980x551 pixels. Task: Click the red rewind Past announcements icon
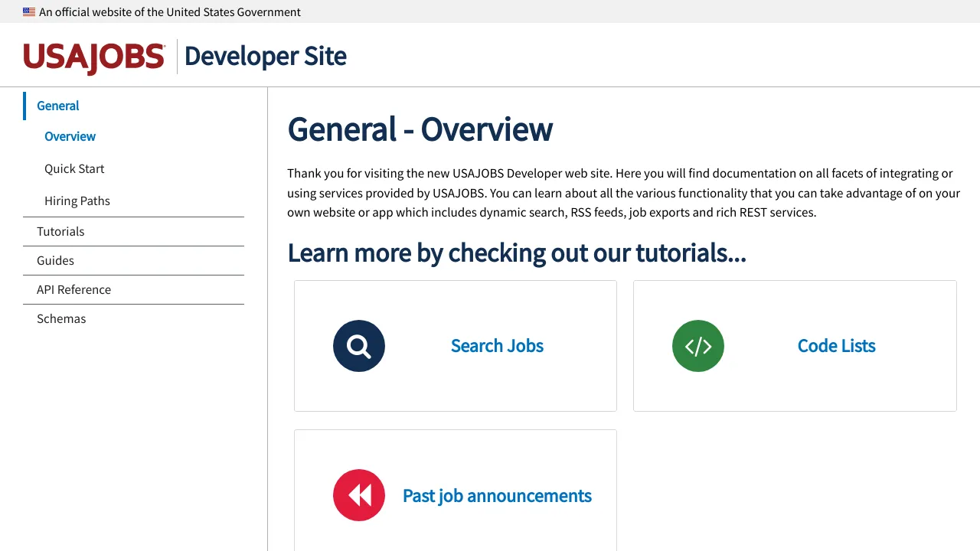[x=359, y=495]
